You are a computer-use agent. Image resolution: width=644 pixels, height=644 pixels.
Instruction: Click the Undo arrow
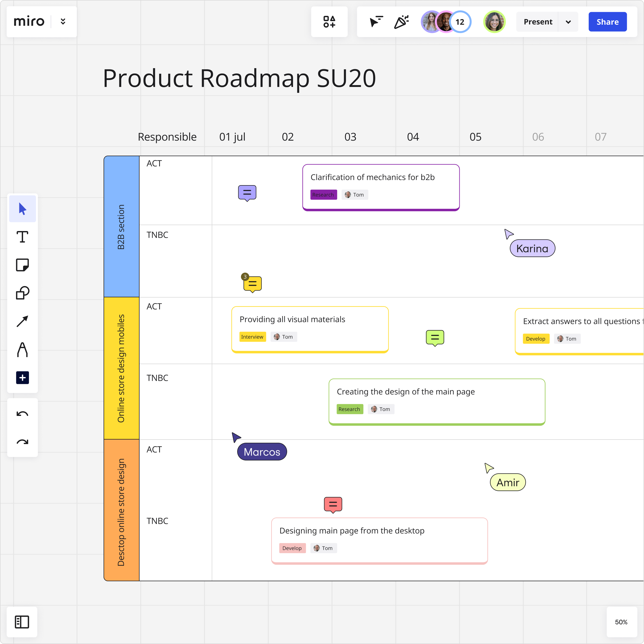[22, 414]
